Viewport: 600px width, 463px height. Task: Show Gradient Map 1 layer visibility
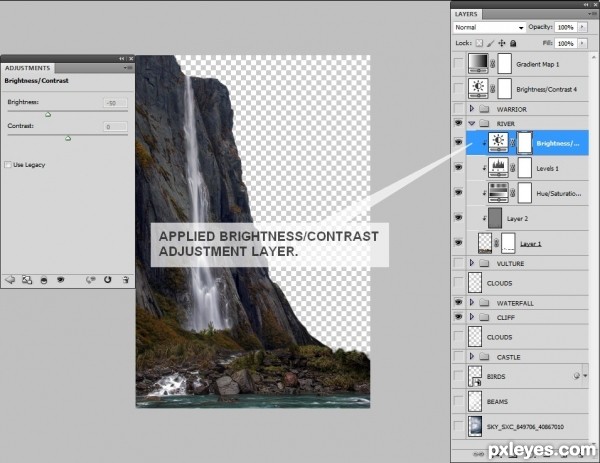(x=458, y=64)
